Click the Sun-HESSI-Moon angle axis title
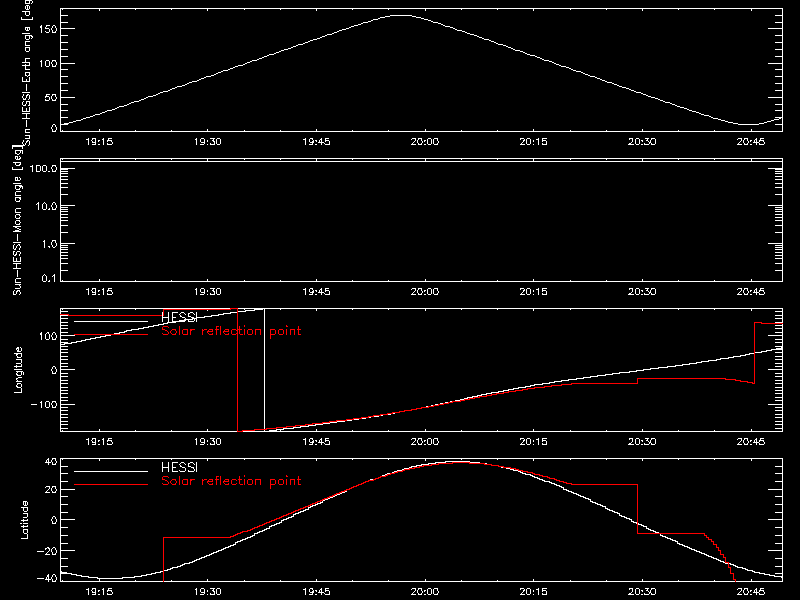The height and width of the screenshot is (600, 800). 17,220
